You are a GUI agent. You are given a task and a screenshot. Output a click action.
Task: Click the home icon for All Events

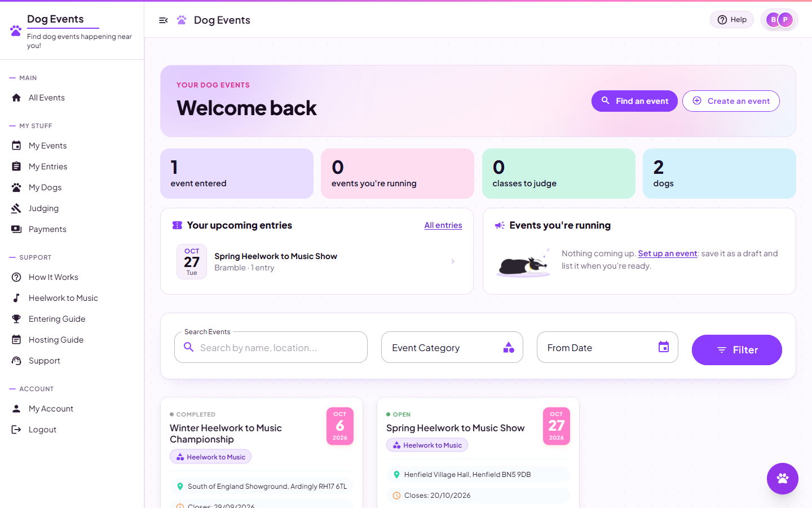coord(16,98)
